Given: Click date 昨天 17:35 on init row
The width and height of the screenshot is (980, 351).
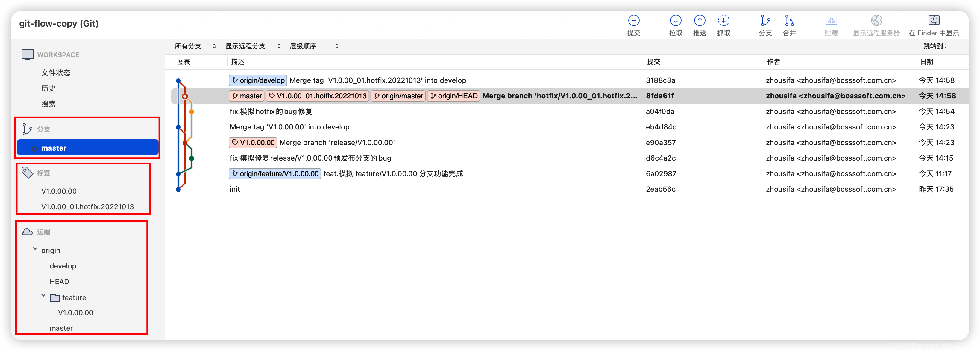Looking at the screenshot, I should (x=936, y=189).
